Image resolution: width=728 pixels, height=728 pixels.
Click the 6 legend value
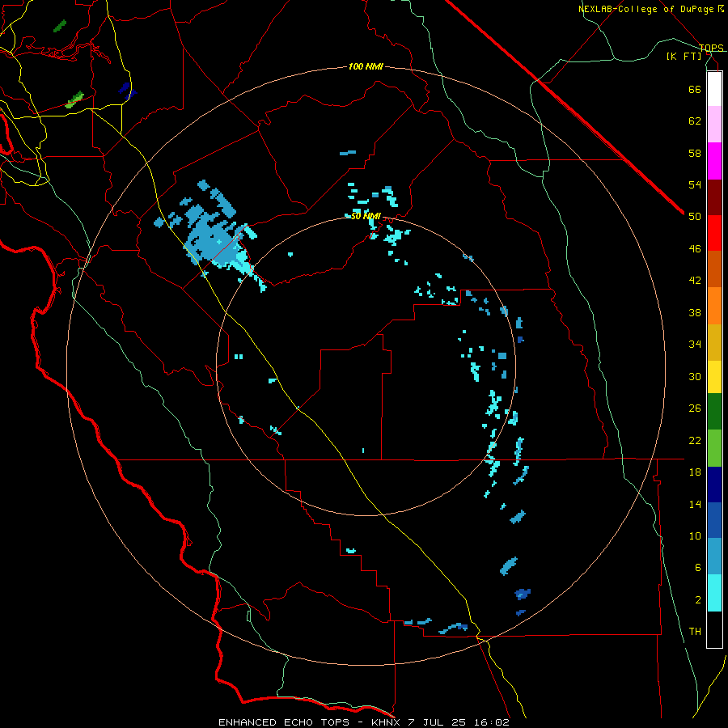coord(698,568)
